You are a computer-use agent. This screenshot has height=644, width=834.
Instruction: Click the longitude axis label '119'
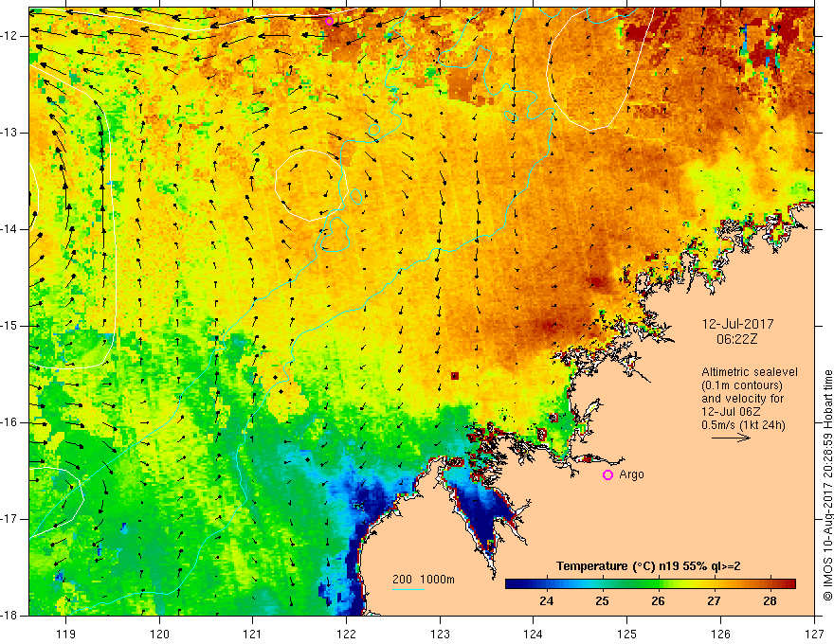66,634
